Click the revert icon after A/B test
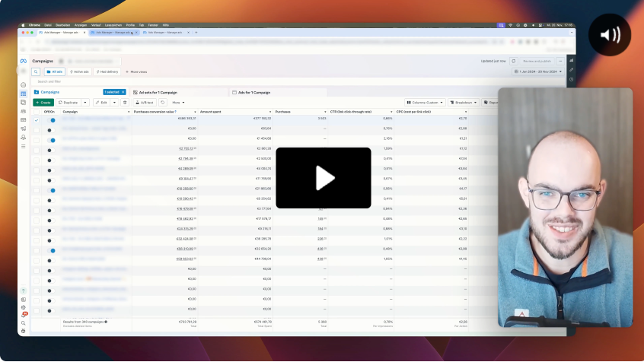644x362 pixels. tap(163, 103)
